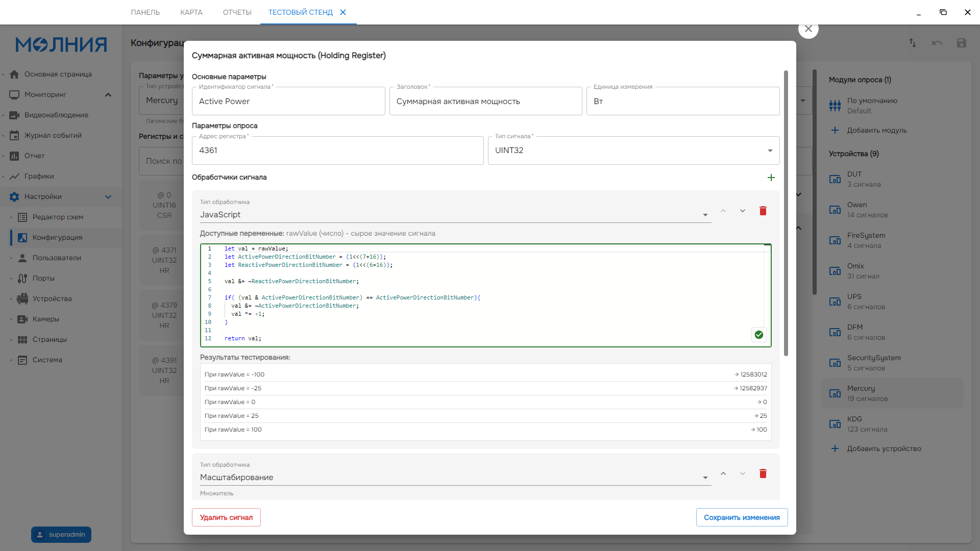Switch to the Карта tab
Viewport: 980px width, 551px height.
coord(191,12)
